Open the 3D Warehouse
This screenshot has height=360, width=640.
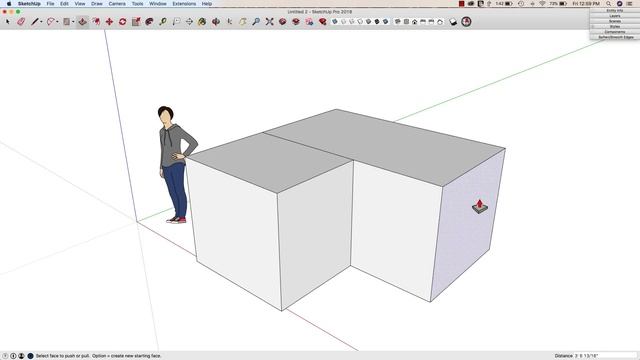click(x=282, y=22)
